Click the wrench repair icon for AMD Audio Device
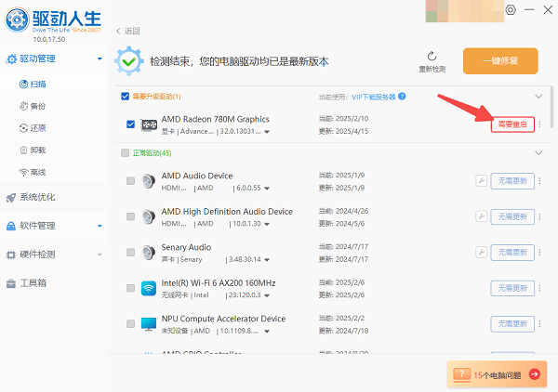The width and height of the screenshot is (558, 392). pos(481,181)
